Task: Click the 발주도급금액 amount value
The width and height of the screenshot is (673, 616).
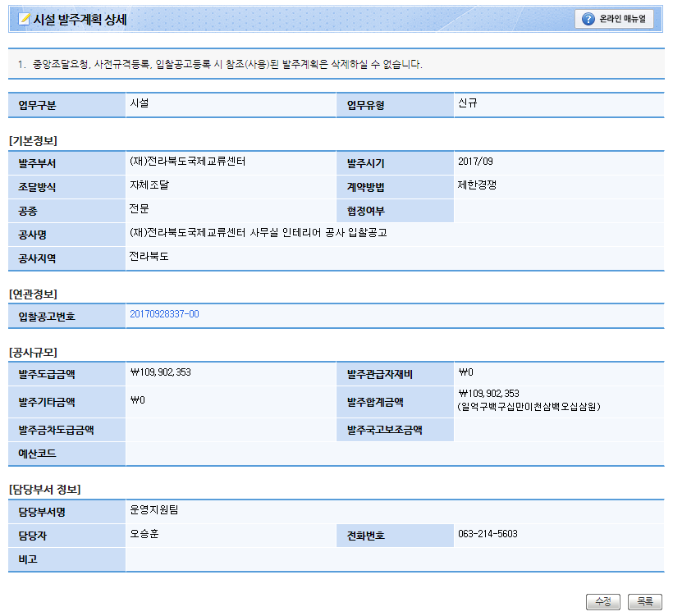Action: pos(161,372)
